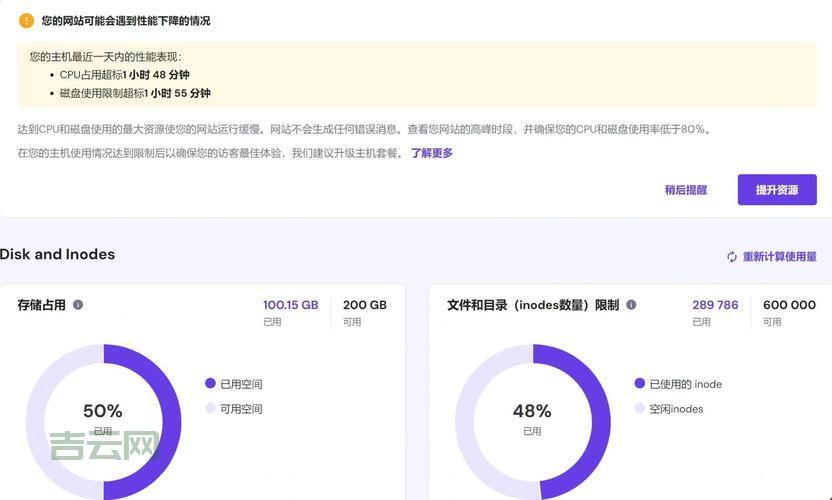Click 重新计算使用量 to recalculate usage
Viewport: 832px width, 500px height.
click(779, 257)
